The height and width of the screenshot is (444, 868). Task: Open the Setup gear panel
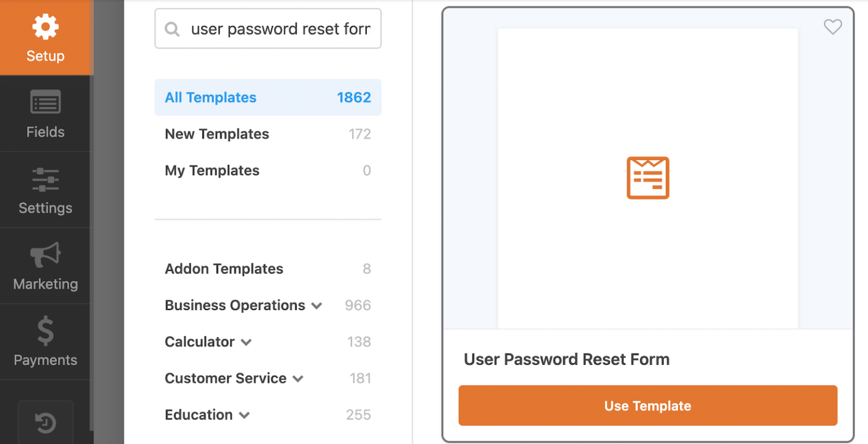click(x=45, y=37)
